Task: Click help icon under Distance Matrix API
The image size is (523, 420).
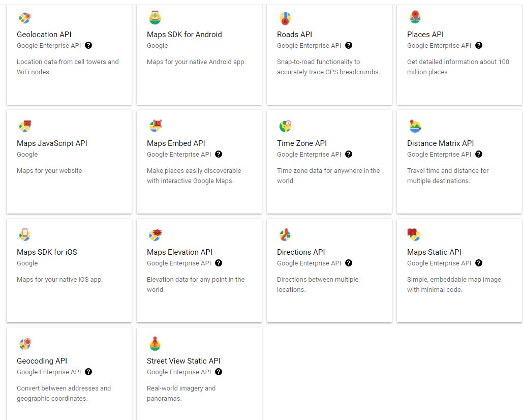Action: pos(479,154)
